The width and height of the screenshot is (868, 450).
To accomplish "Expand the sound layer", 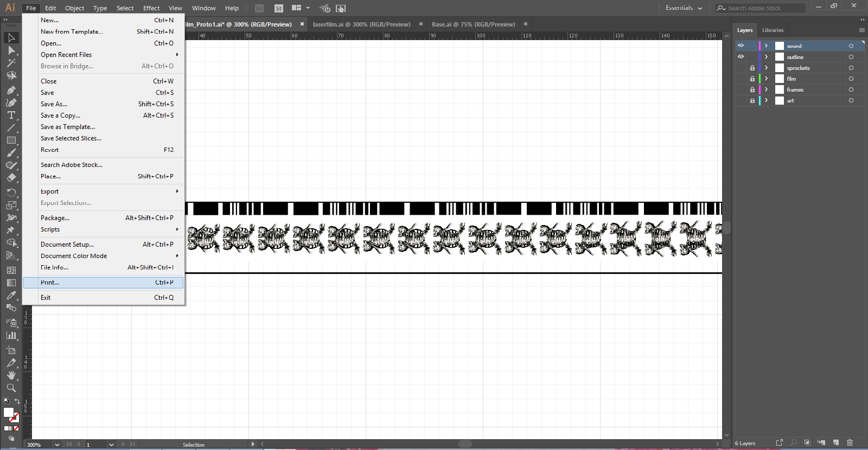I will [x=767, y=46].
